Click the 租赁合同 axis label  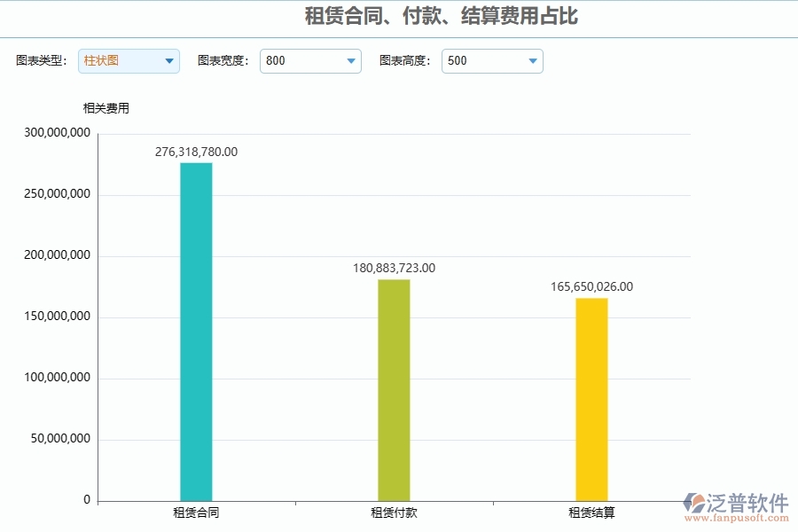(x=195, y=512)
